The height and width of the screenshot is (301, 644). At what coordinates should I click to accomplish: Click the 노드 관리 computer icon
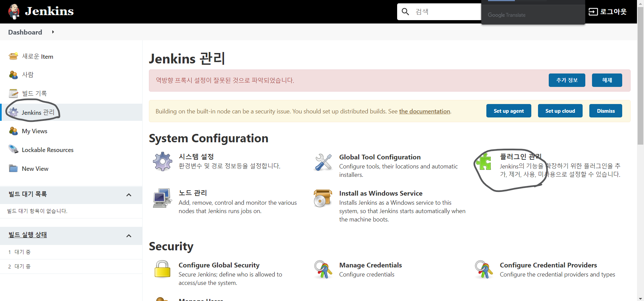pos(163,198)
